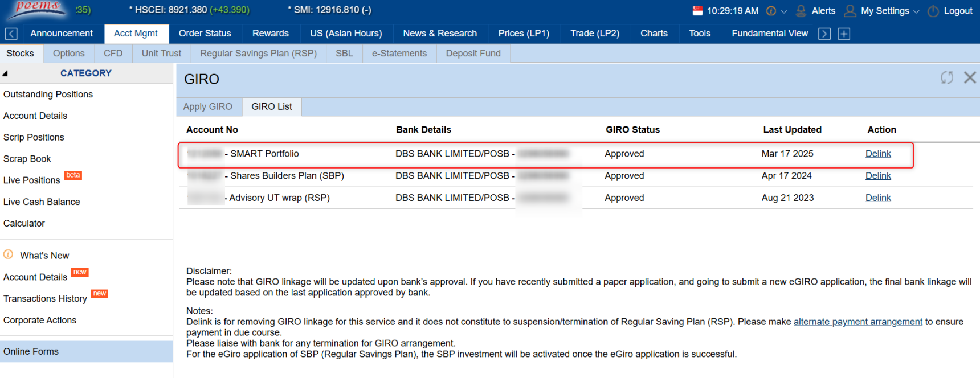Viewport: 980px width, 378px height.
Task: Select the Options sub-tab
Action: [x=69, y=54]
